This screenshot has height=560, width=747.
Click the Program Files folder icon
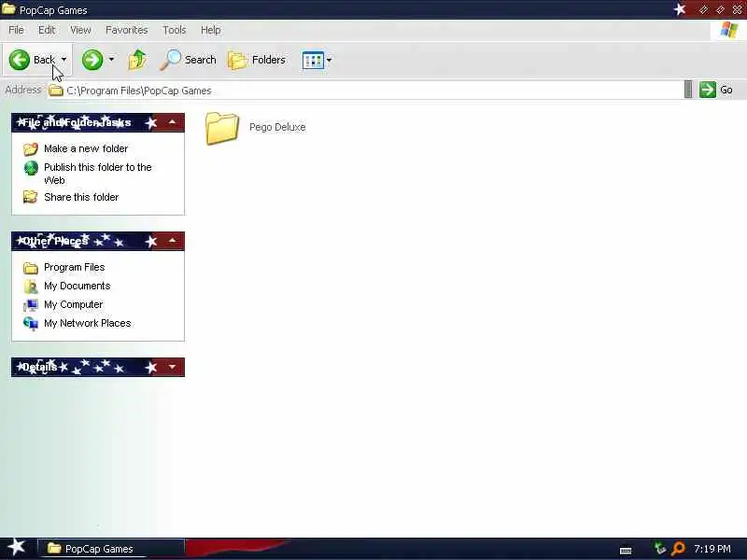point(31,268)
